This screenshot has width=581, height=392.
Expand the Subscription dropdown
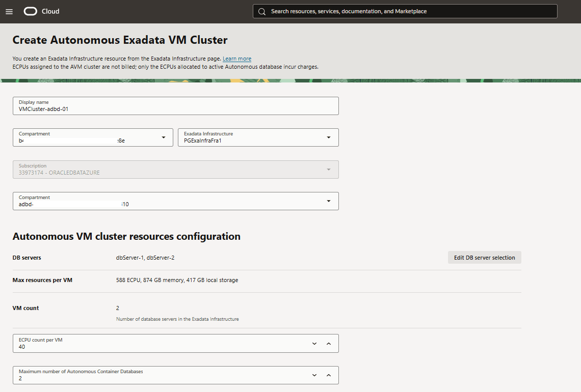tap(329, 169)
